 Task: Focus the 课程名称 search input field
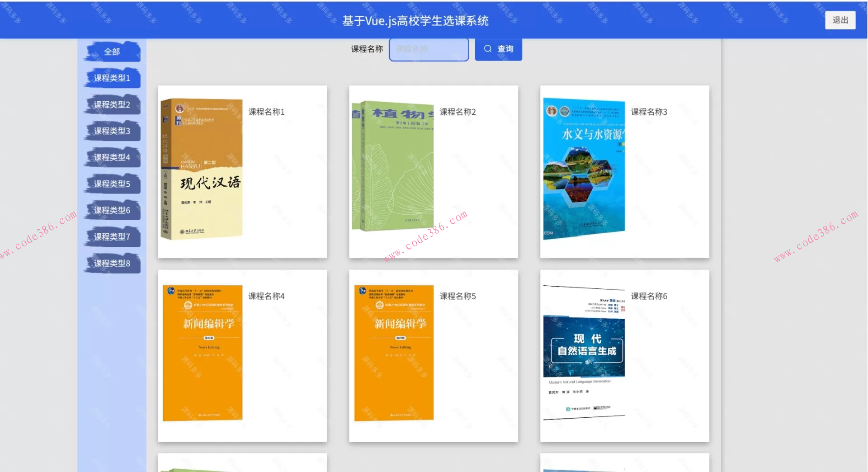tap(429, 49)
